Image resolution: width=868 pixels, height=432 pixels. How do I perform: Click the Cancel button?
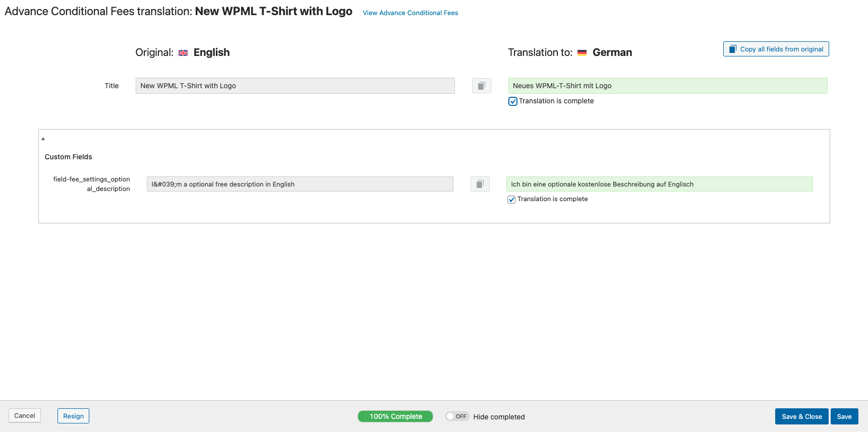point(25,416)
